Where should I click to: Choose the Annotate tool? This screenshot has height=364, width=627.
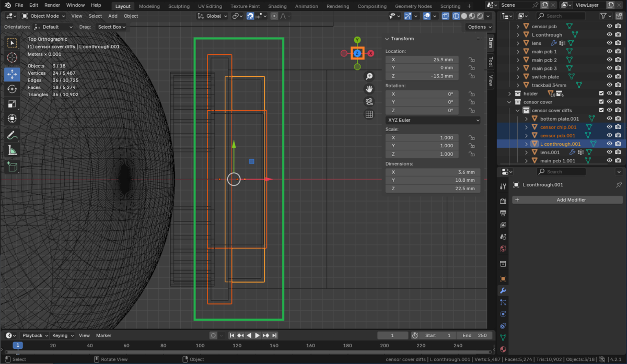13,136
